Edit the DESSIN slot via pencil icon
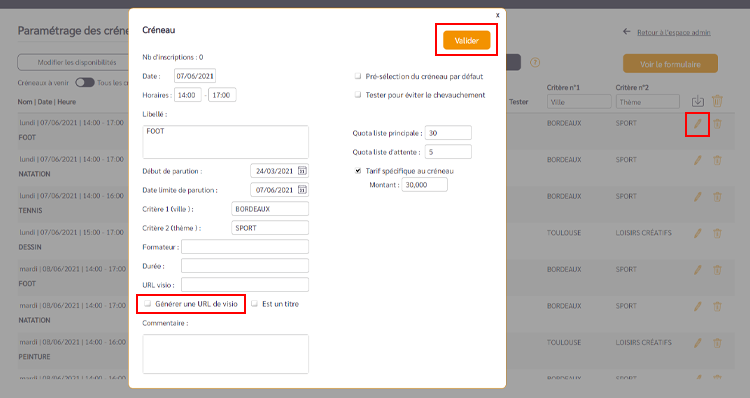The width and height of the screenshot is (750, 398). (x=697, y=233)
